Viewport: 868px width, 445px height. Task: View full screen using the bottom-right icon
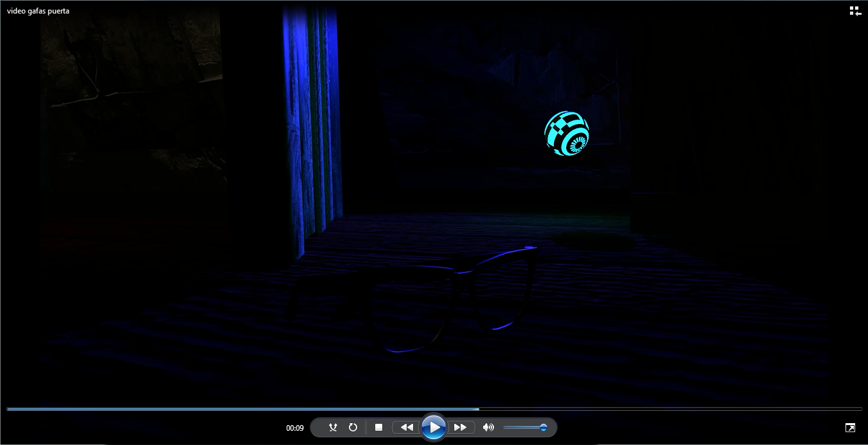pos(850,428)
